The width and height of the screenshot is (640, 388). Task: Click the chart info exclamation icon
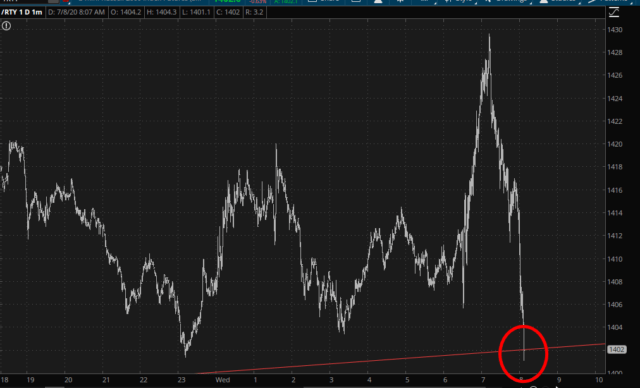[6, 26]
